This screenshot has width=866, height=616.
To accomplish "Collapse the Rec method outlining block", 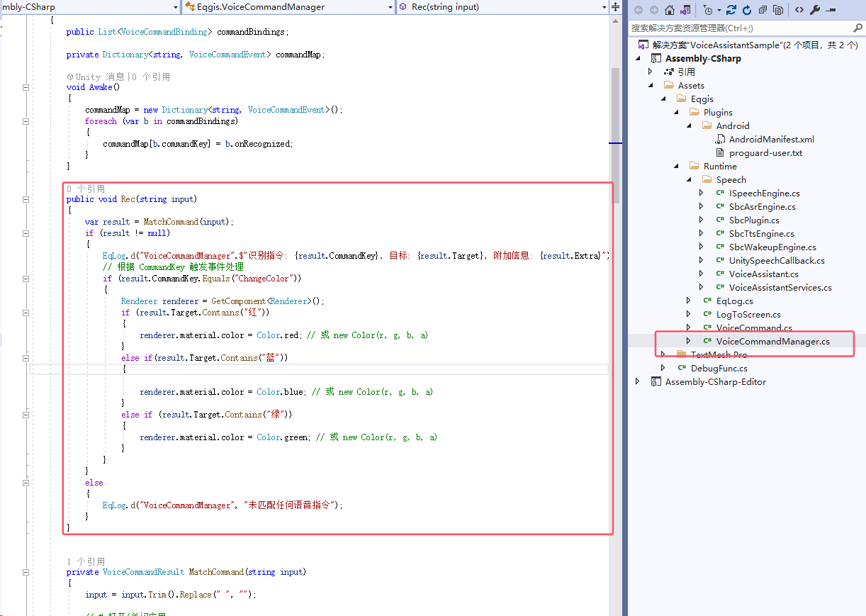I will coord(26,199).
